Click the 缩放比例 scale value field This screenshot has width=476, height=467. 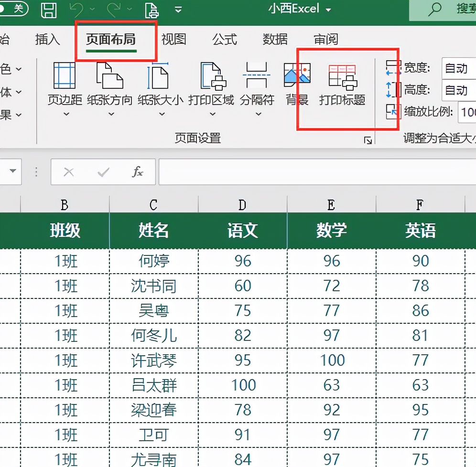tap(467, 112)
